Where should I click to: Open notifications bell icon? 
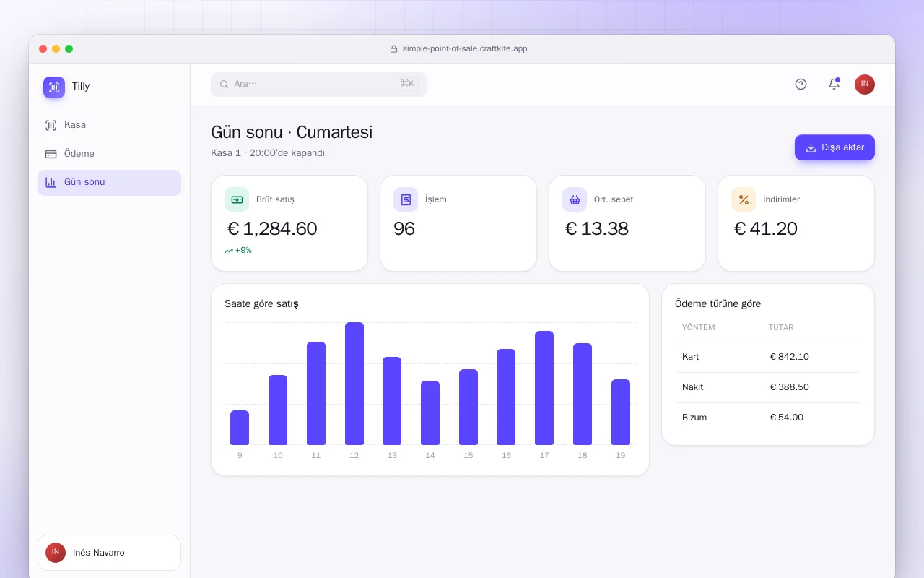(834, 84)
